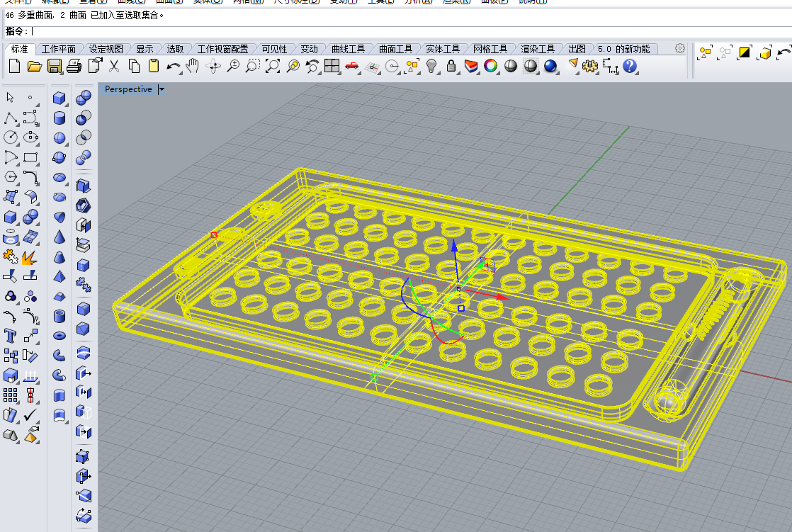Open the 5.0 的新功能 tab
Screen dimensions: 792x532
[624, 49]
